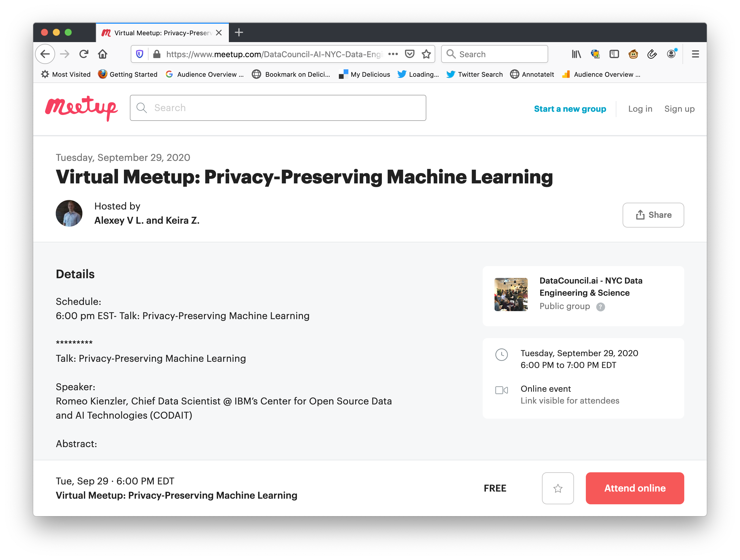Open page actions three-dot menu
The width and height of the screenshot is (740, 560).
click(393, 54)
